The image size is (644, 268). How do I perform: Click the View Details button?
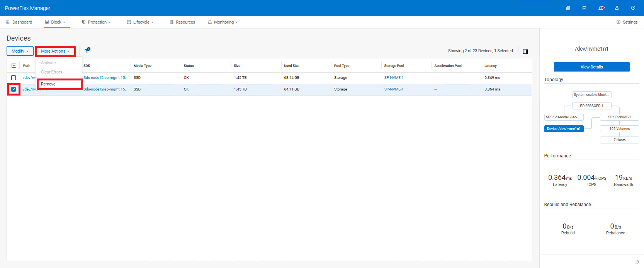point(591,67)
